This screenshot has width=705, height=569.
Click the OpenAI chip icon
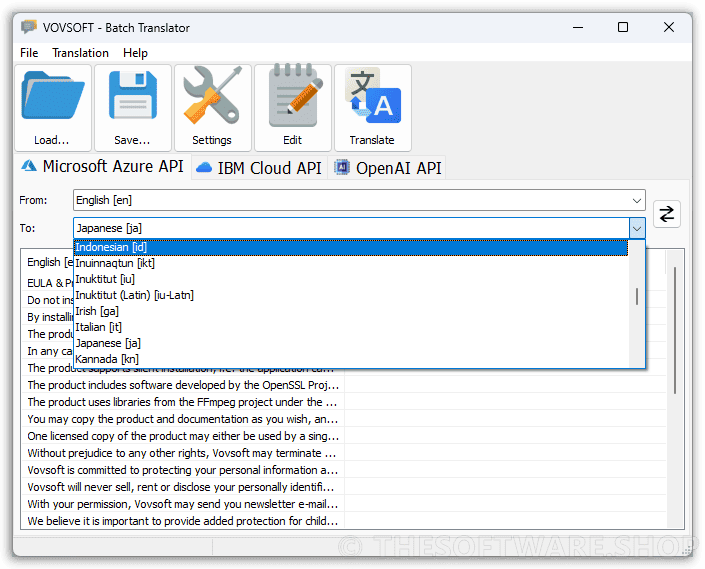coord(342,167)
